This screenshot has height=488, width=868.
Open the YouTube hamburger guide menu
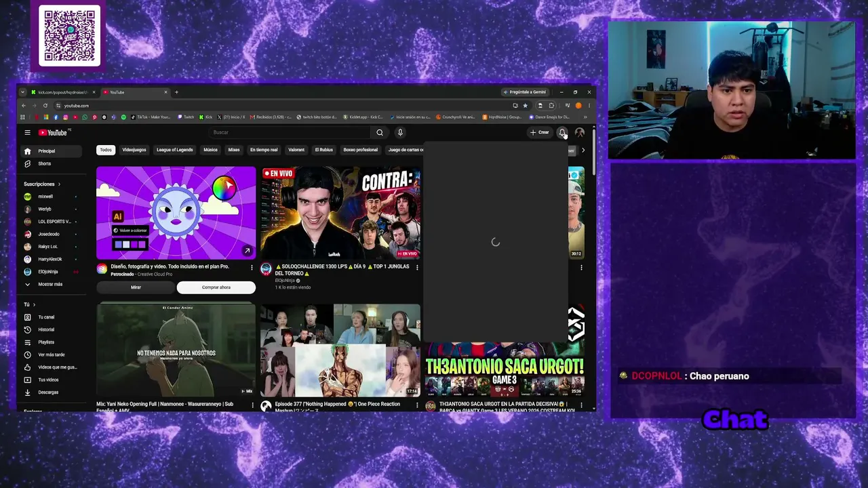[x=27, y=133]
